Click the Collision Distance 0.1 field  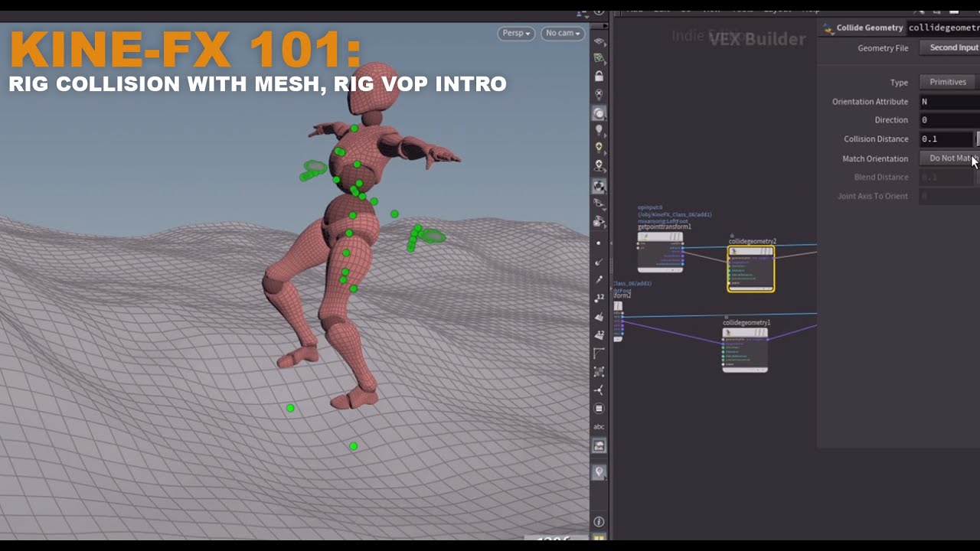coord(946,139)
